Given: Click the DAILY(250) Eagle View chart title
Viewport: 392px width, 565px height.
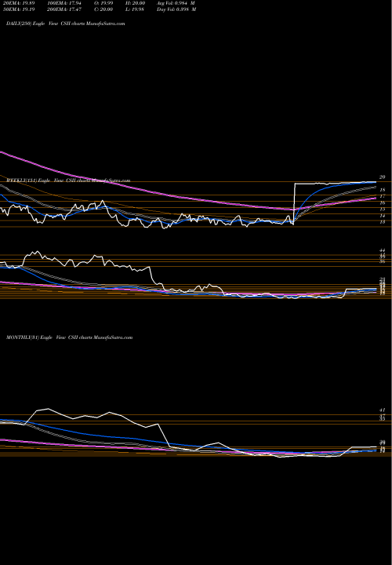Looking at the screenshot, I should point(66,24).
